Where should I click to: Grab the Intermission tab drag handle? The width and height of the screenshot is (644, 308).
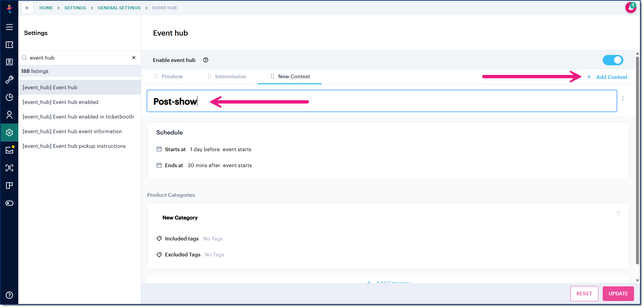[x=209, y=76]
